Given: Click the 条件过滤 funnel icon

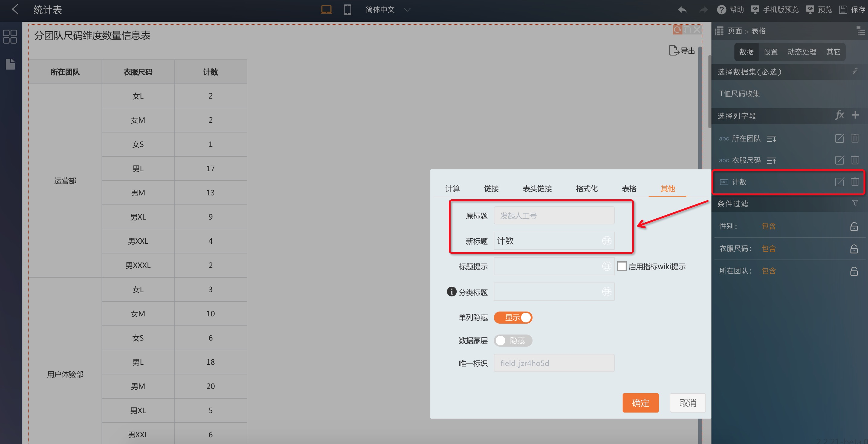Looking at the screenshot, I should click(x=855, y=203).
